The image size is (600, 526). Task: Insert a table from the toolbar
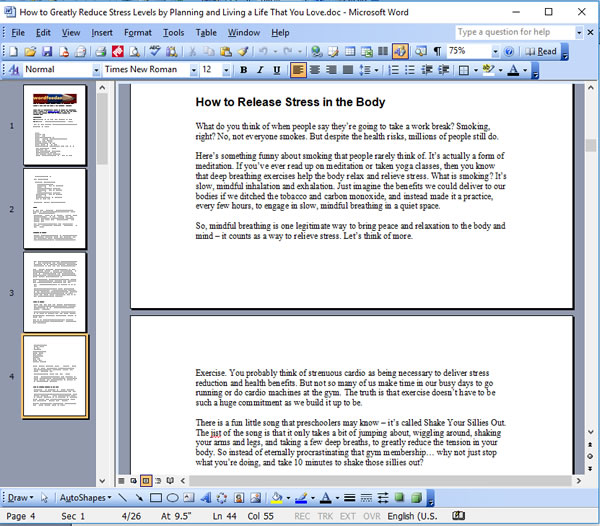coord(350,51)
